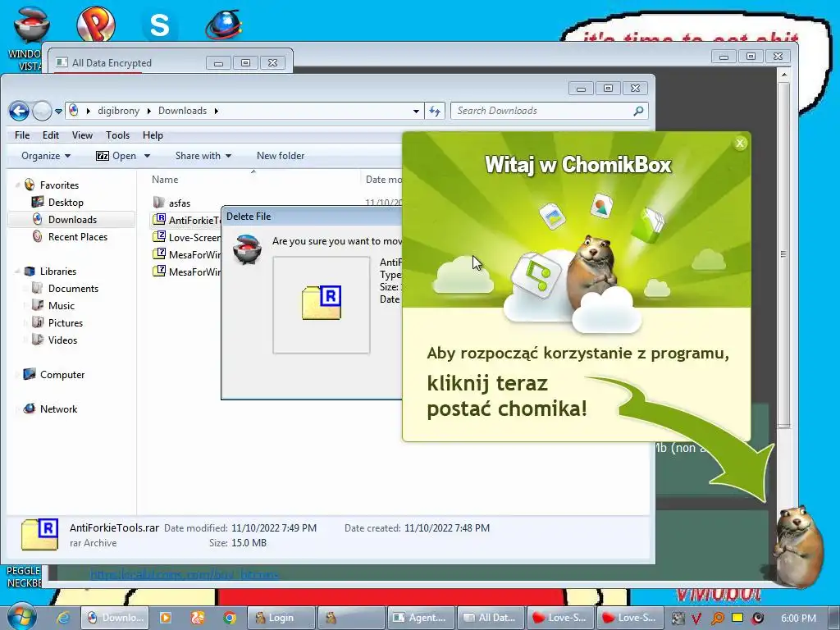Click the magnifier icon in Search Downloads
The height and width of the screenshot is (630, 840).
(638, 111)
